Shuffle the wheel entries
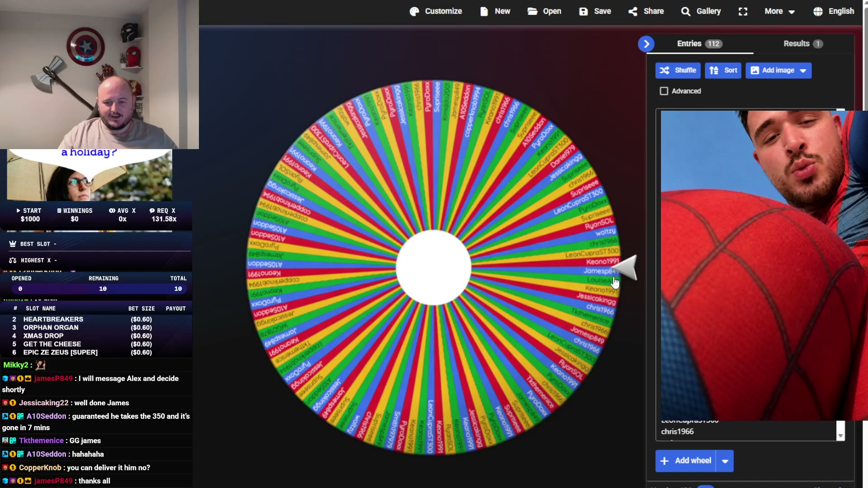868x488 pixels. click(x=678, y=70)
